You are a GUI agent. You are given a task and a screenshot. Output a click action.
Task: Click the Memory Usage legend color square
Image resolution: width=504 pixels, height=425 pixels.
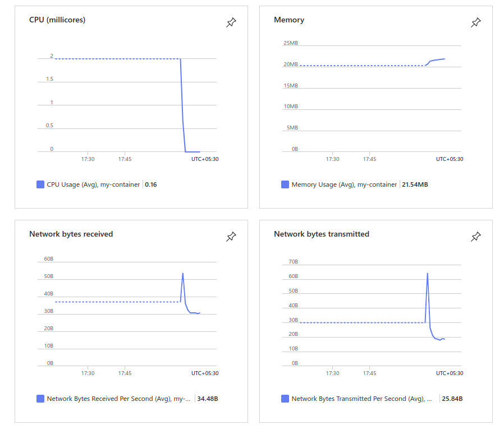coord(285,184)
